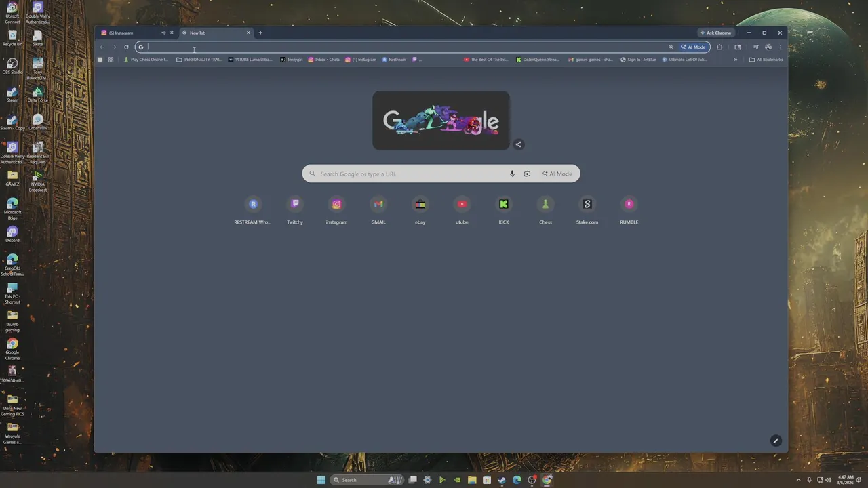Open the Inbox • Chats bookmark
This screenshot has height=488, width=868.
[324, 60]
